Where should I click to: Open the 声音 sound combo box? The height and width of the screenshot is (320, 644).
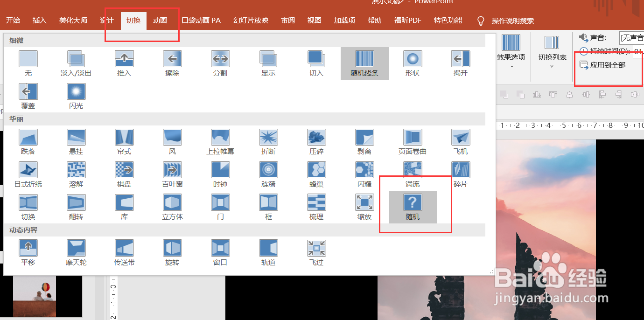click(631, 38)
